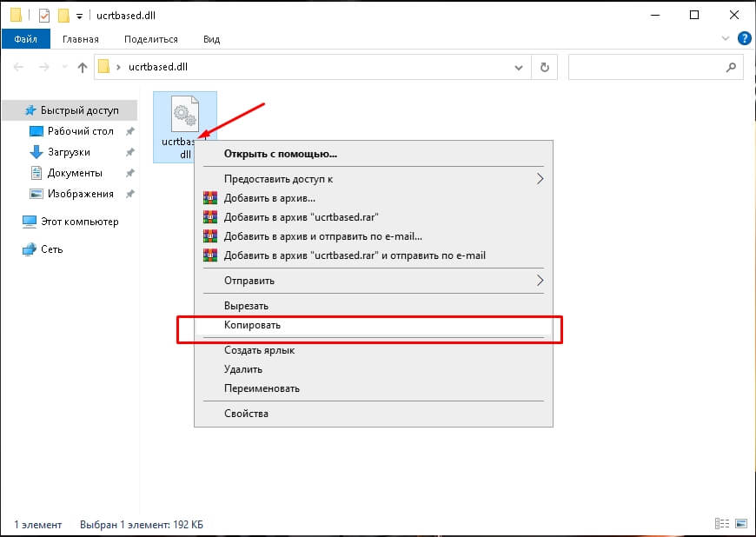
Task: Expand the ribbon chevron near Help
Action: [725, 38]
